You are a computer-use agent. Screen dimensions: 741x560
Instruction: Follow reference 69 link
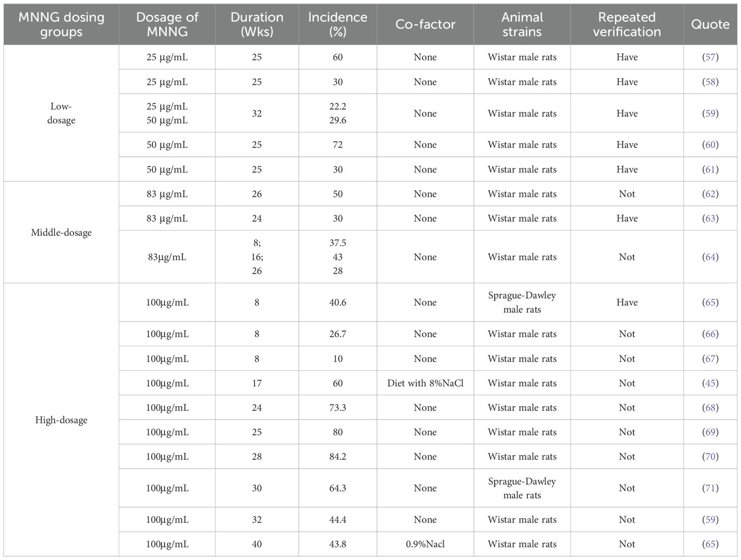tap(710, 432)
